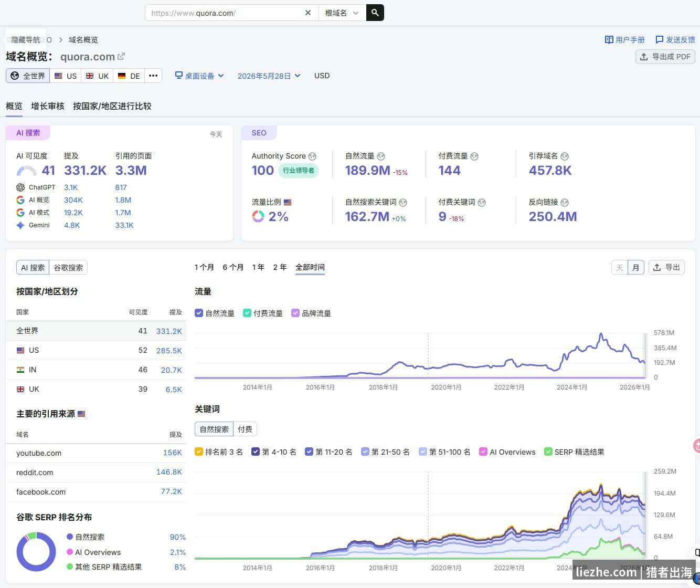
Task: Click the SERP distribution donut chart
Action: [x=36, y=551]
